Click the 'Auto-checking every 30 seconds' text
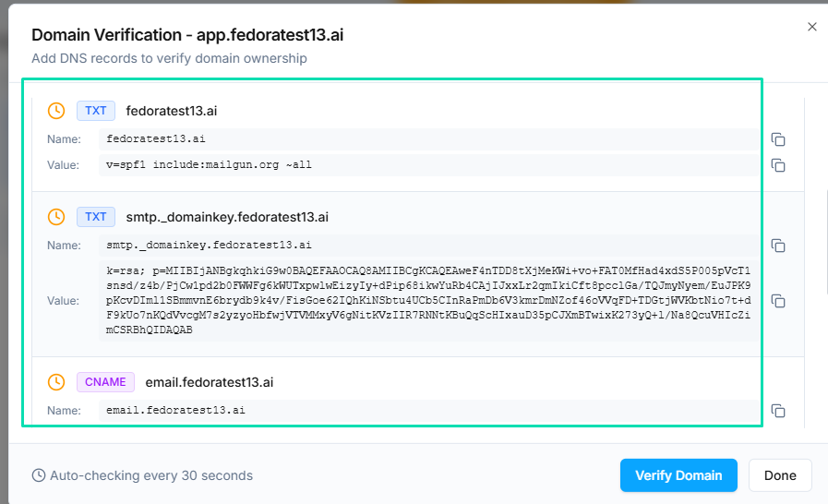 pos(150,475)
